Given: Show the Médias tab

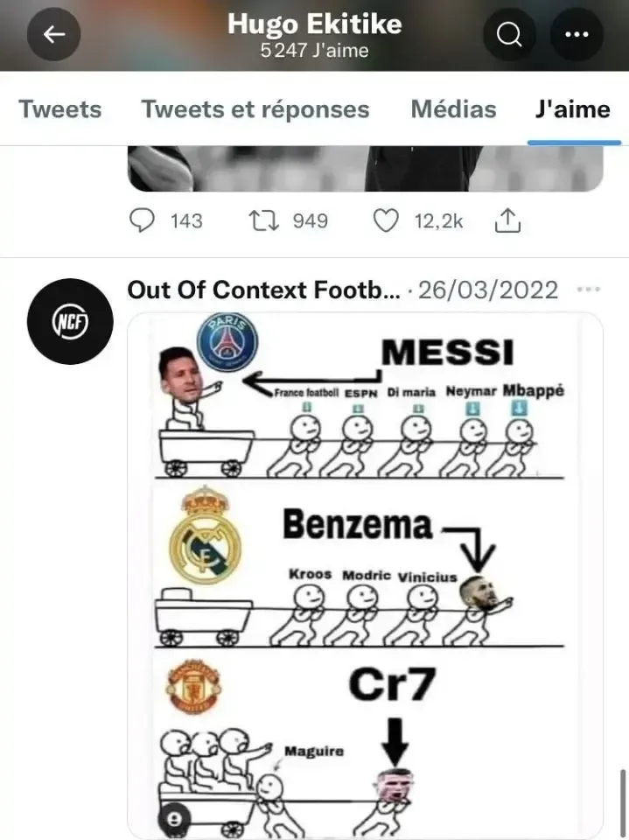Looking at the screenshot, I should coord(453,109).
